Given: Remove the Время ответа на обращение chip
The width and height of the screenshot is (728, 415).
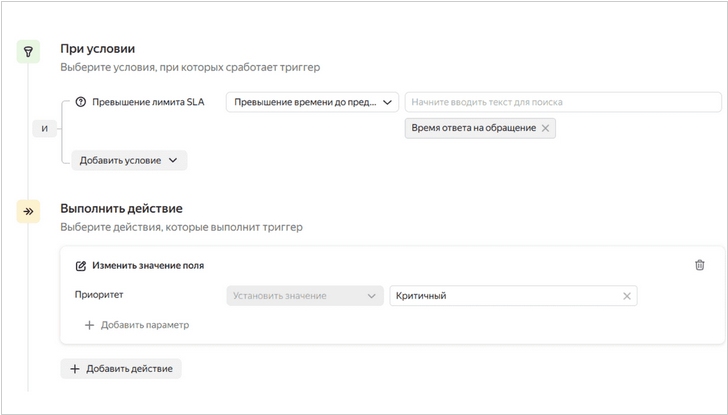Looking at the screenshot, I should pos(546,128).
